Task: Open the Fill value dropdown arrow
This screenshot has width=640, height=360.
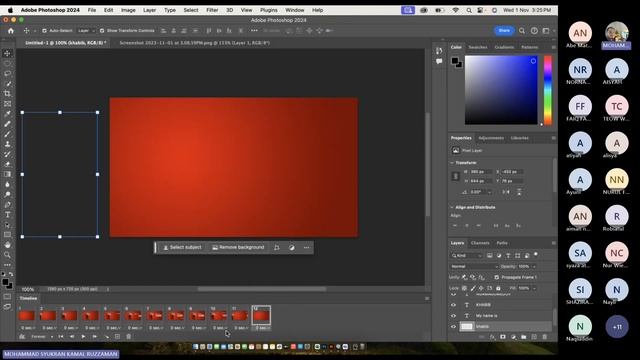Action: 534,288
